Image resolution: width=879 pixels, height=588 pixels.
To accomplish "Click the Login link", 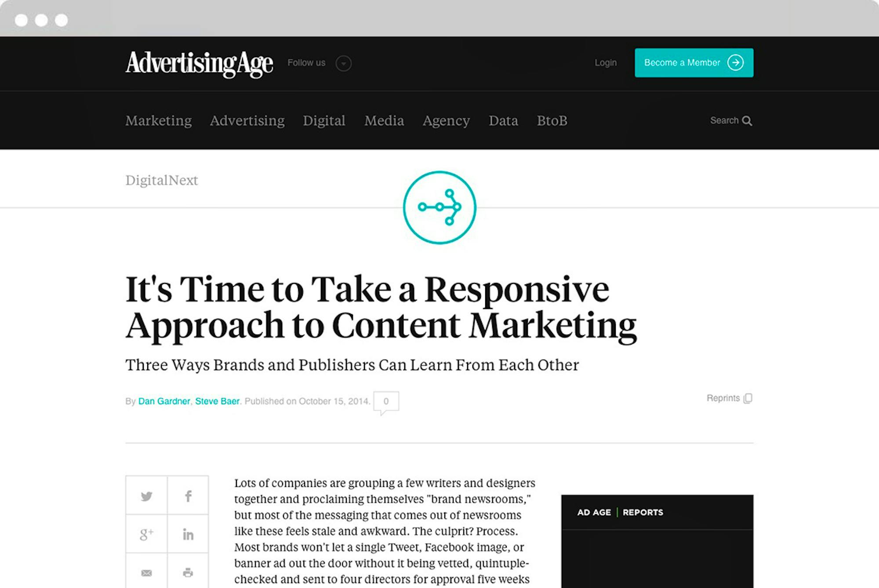I will [x=606, y=63].
